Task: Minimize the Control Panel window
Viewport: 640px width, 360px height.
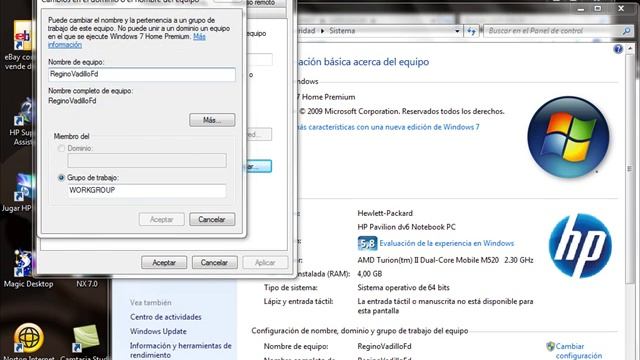Action: click(581, 9)
